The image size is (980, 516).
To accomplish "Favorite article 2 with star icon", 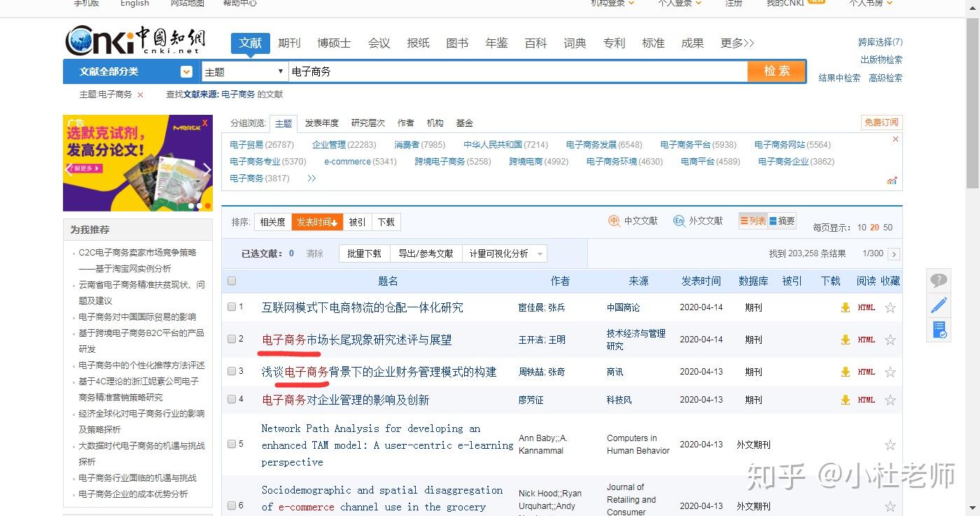I will pos(890,340).
